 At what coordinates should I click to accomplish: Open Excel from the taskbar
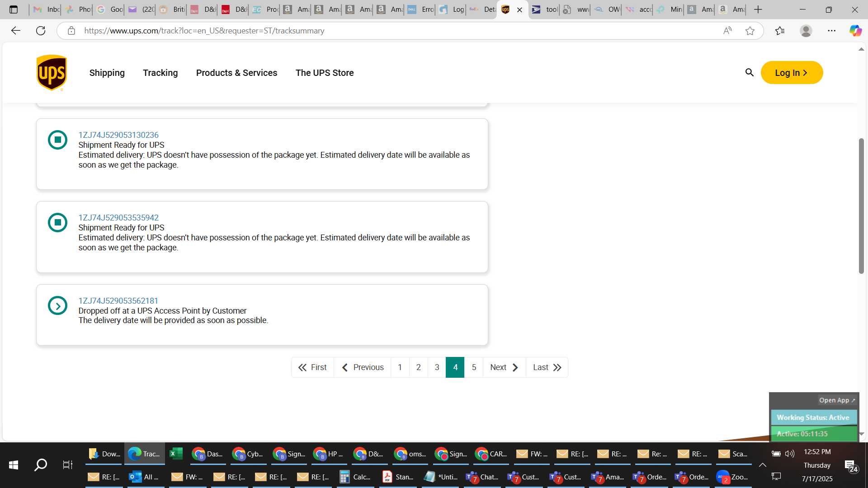[x=176, y=454]
